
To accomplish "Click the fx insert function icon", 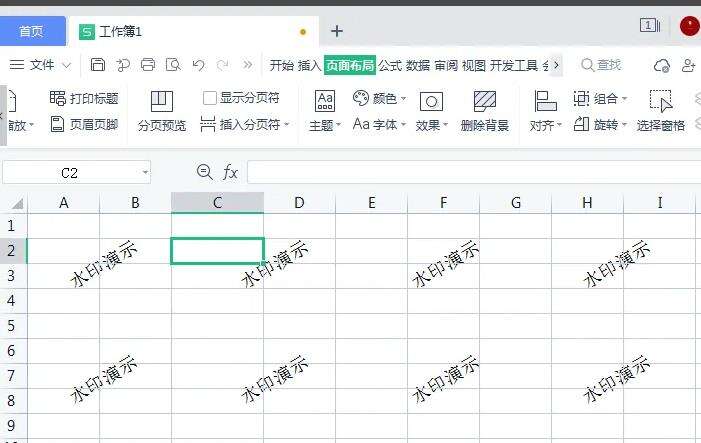I will [230, 172].
